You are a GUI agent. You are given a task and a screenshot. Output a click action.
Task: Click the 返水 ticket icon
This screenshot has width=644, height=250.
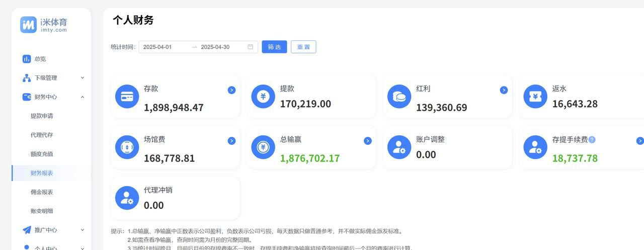pyautogui.click(x=535, y=97)
